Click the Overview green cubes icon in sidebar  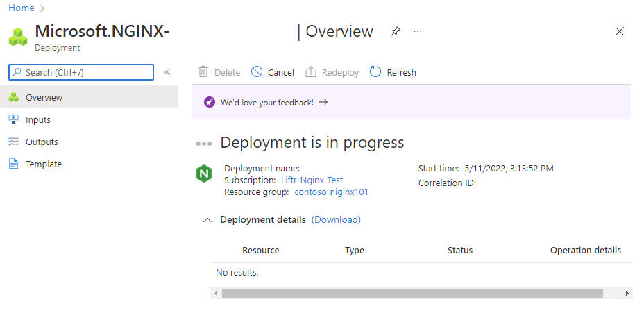(x=14, y=97)
